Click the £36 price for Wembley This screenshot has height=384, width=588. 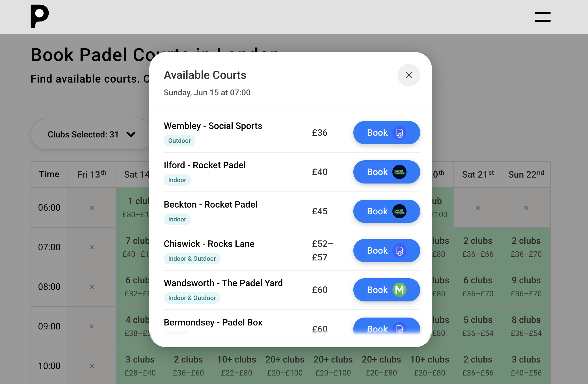pos(319,133)
